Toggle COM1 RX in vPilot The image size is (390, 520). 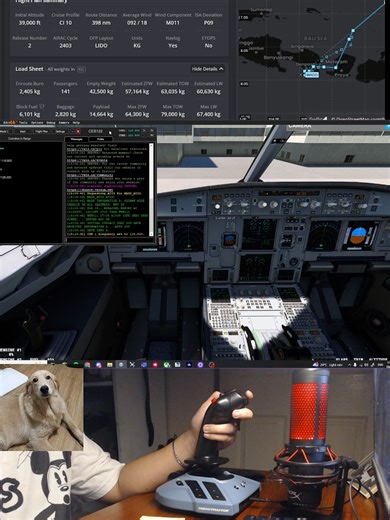click(152, 130)
